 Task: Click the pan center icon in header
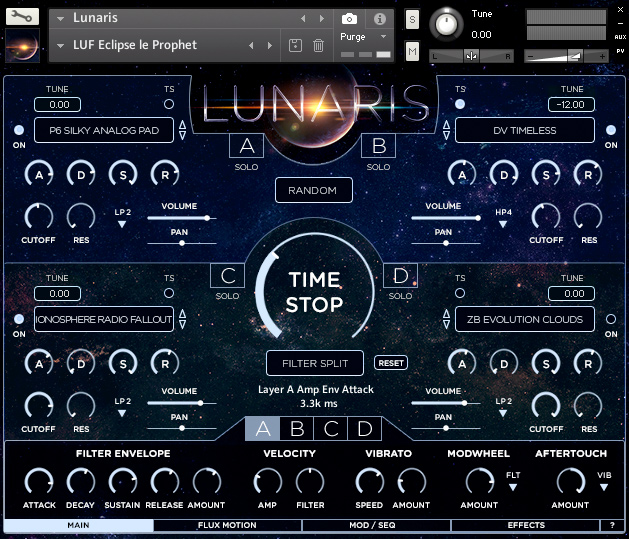(471, 56)
